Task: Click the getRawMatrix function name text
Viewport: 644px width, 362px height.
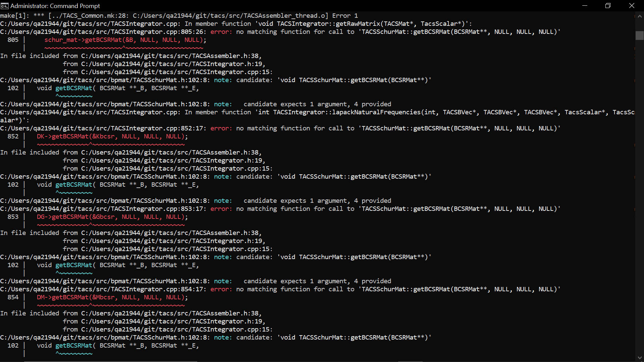Action: click(x=358, y=24)
